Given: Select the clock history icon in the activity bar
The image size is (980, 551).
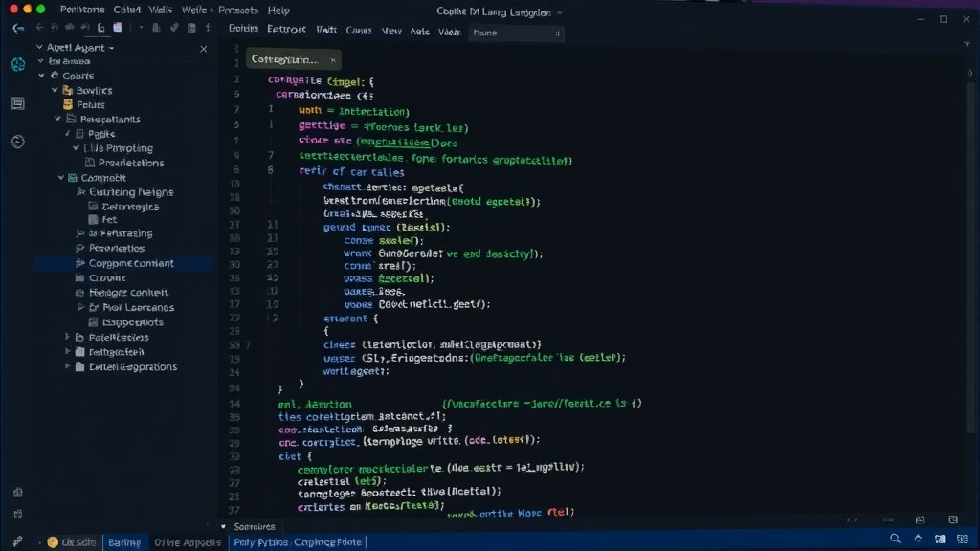Looking at the screenshot, I should point(17,141).
